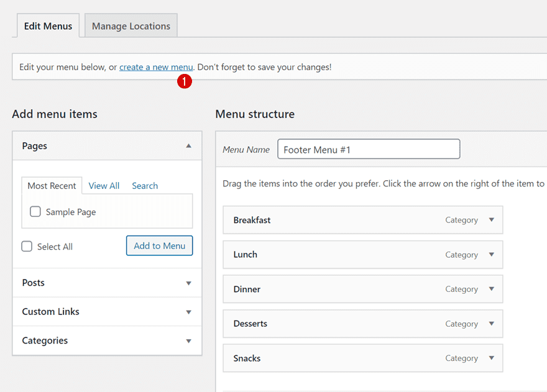Image resolution: width=547 pixels, height=392 pixels.
Task: Click the Add to Menu button
Action: pos(159,246)
